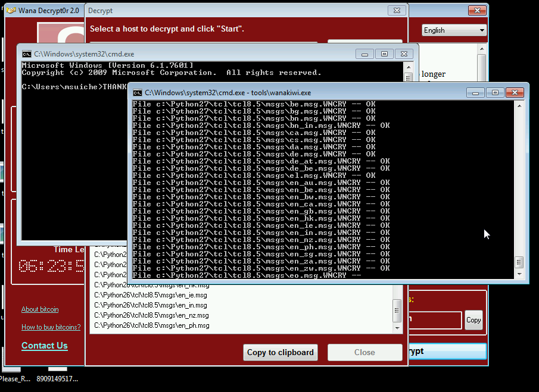This screenshot has width=539, height=392.
Task: Click the en_gb.msg.WNCRY line in the wanakiwi console
Action: click(x=261, y=211)
